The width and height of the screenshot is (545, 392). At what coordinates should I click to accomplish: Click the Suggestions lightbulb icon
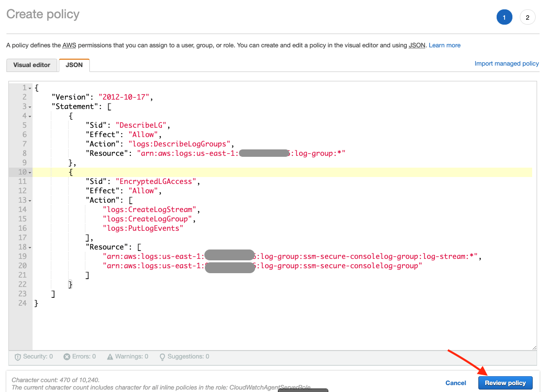click(x=162, y=356)
